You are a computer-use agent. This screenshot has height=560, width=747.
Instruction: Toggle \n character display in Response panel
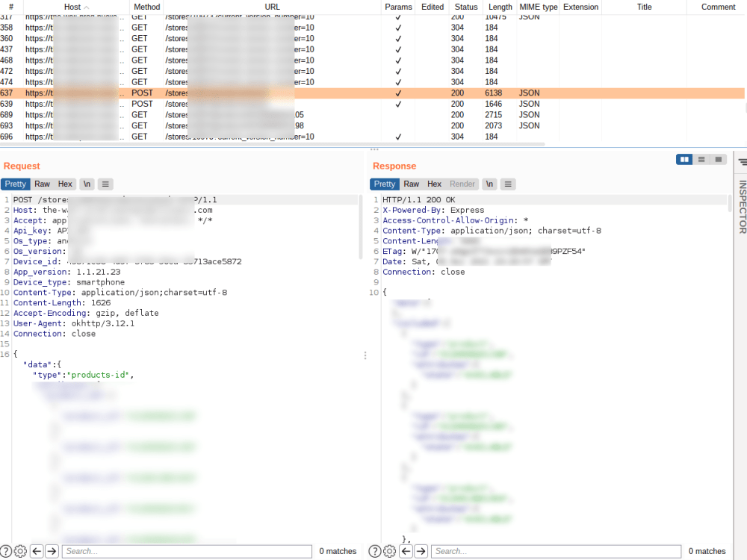click(x=489, y=184)
